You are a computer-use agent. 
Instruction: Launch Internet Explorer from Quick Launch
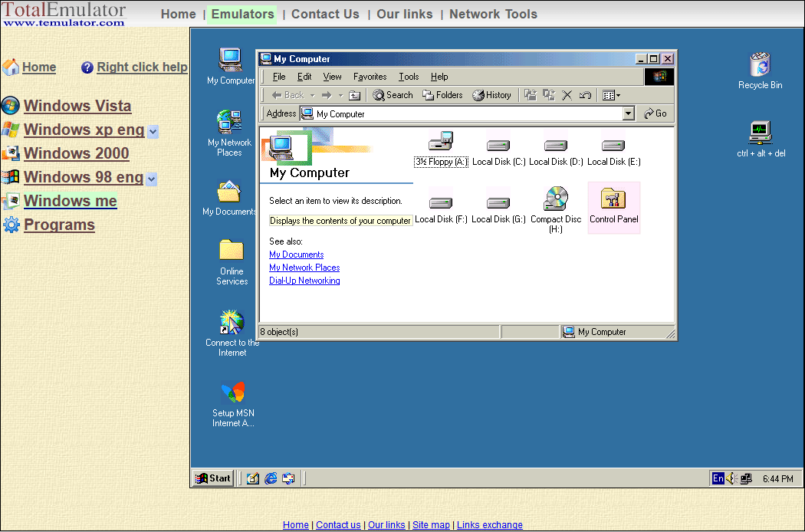tap(271, 478)
